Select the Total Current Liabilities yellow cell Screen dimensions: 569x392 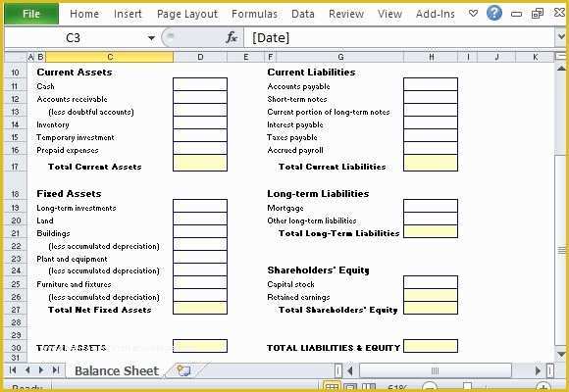(x=431, y=163)
